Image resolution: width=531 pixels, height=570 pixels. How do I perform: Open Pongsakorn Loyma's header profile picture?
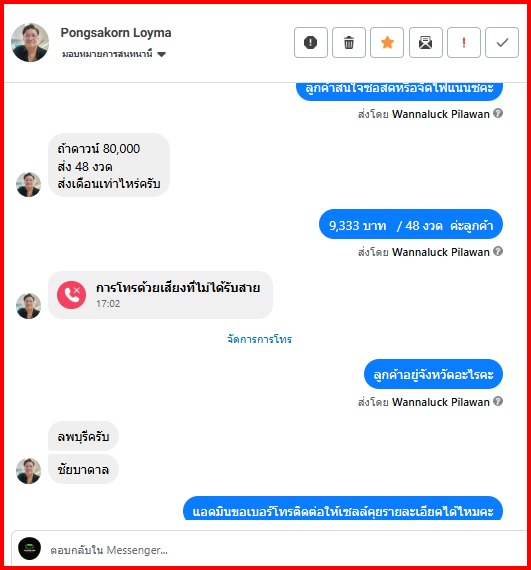coord(30,43)
